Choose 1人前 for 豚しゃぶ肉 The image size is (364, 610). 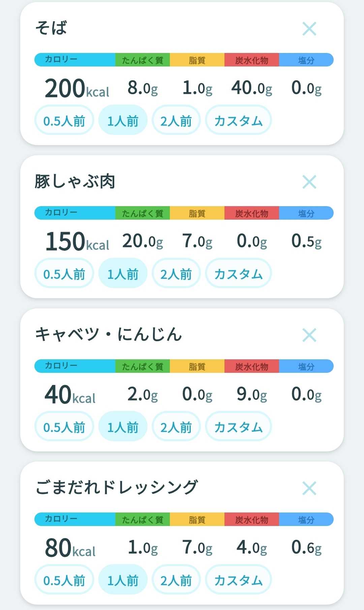click(123, 273)
